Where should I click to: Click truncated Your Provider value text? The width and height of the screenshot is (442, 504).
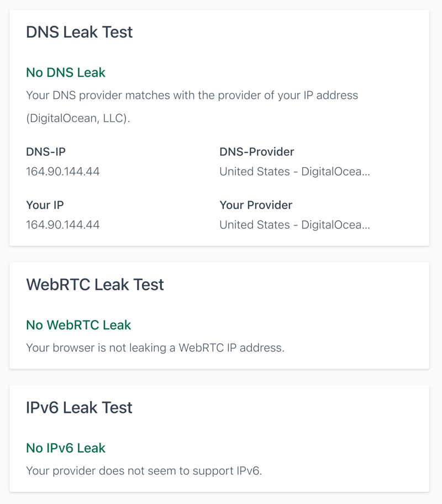click(x=295, y=225)
